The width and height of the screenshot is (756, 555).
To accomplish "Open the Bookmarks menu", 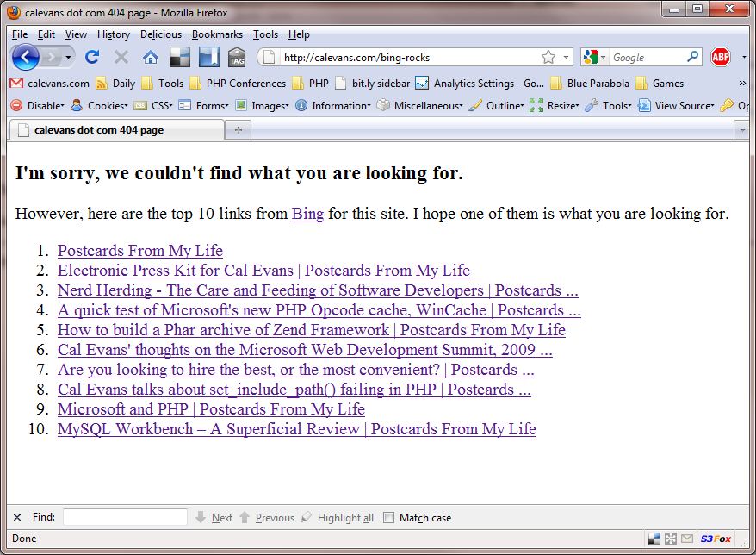I will point(218,34).
